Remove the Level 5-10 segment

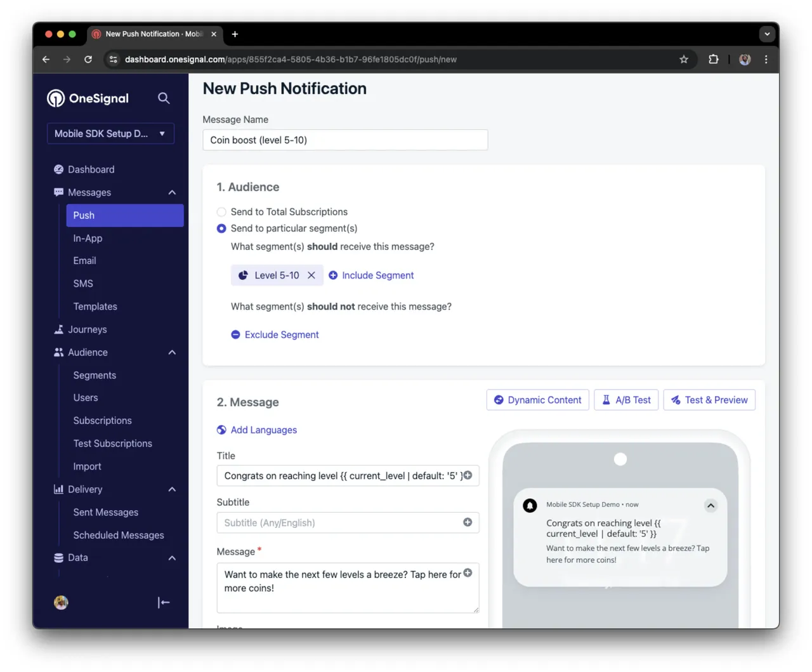point(311,275)
